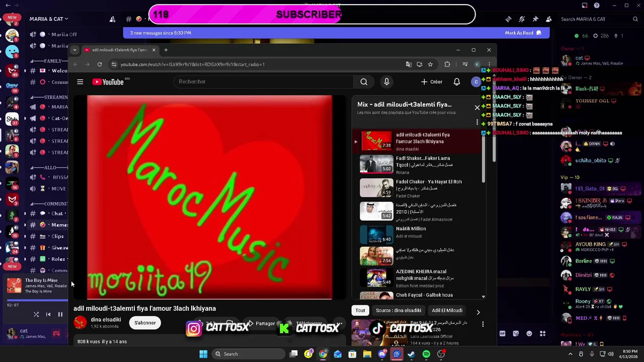
Task: Open Chrome tab search dropdown
Action: (74, 50)
